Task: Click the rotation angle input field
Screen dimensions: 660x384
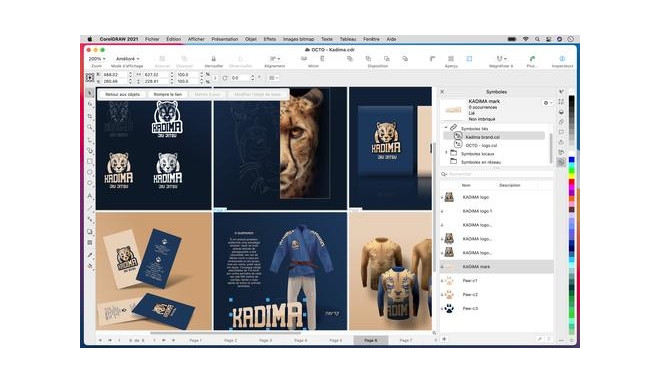Action: (x=241, y=78)
